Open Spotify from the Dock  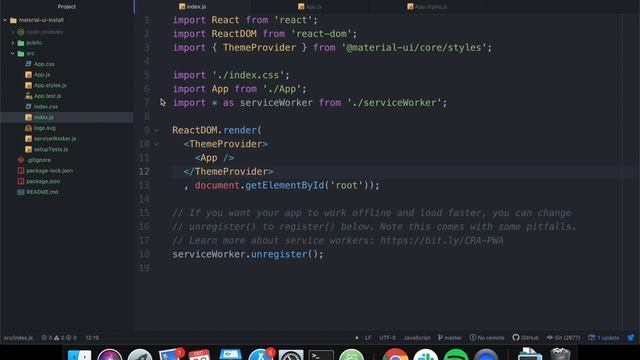pos(456,355)
